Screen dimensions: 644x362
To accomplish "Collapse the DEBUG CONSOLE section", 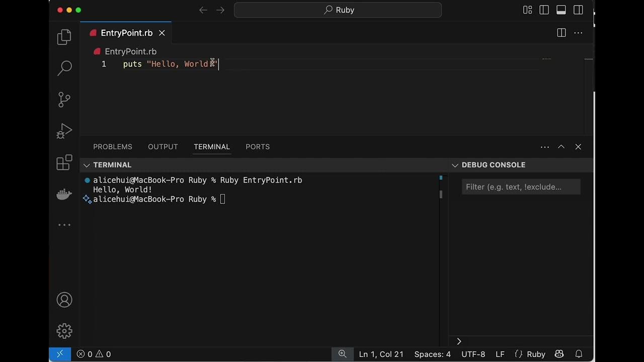I will [x=455, y=165].
